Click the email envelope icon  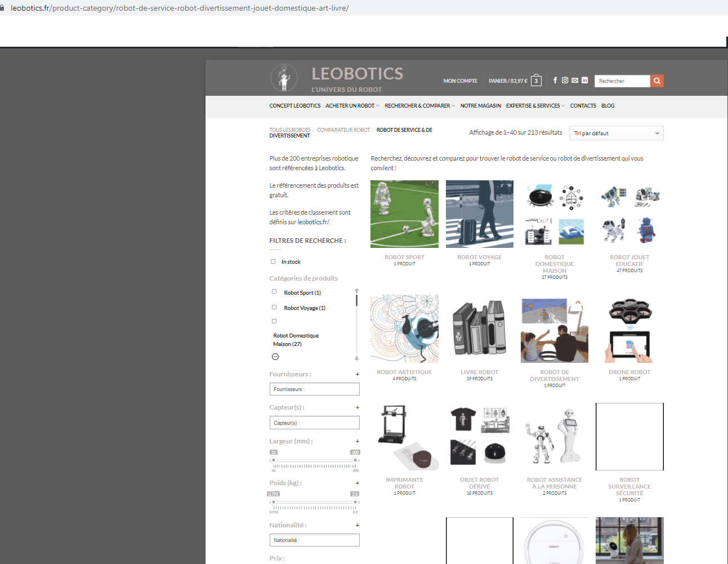click(x=575, y=81)
